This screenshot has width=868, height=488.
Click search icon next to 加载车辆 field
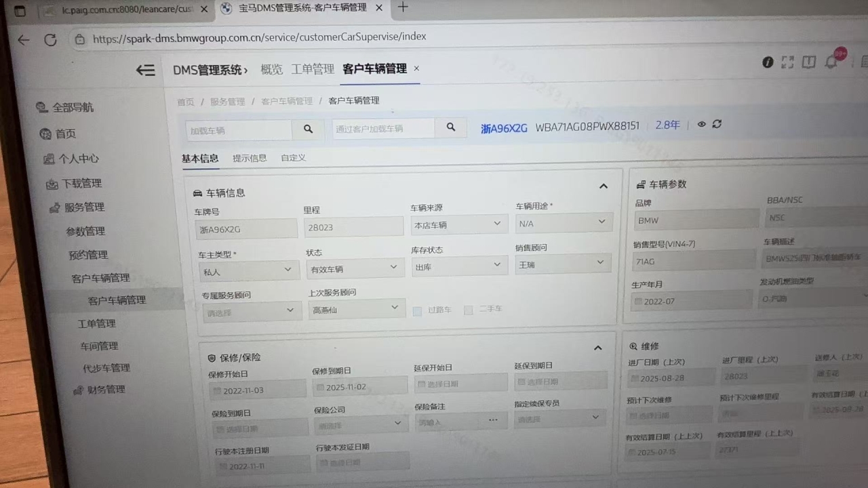308,129
